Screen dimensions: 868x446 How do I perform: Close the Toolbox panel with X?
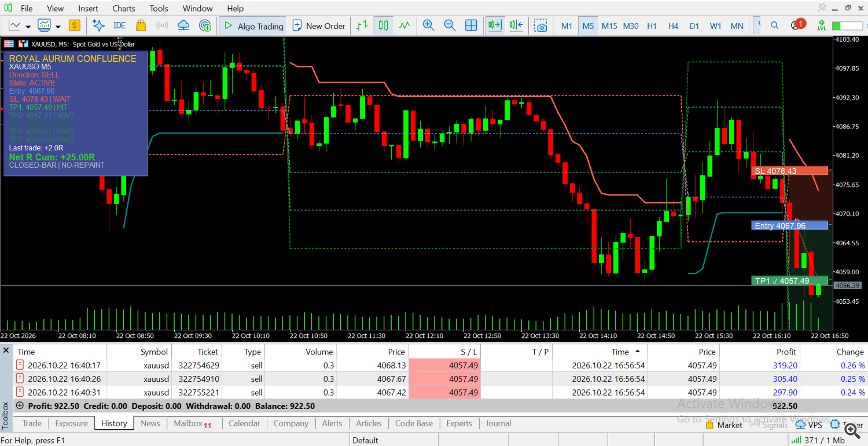(x=5, y=351)
